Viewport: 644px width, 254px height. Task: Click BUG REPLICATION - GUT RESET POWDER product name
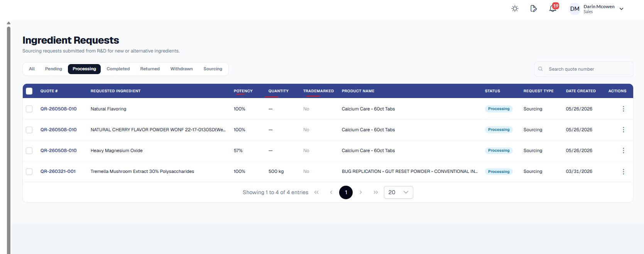coord(410,171)
